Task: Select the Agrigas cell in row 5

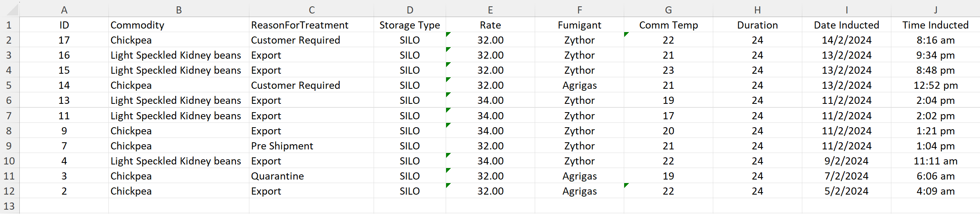Action: click(579, 85)
